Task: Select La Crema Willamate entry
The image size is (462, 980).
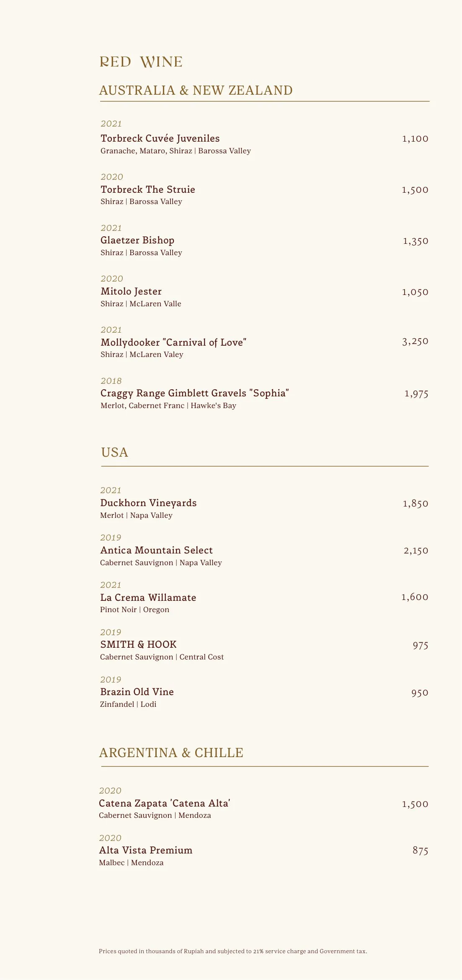Action: pos(148,598)
